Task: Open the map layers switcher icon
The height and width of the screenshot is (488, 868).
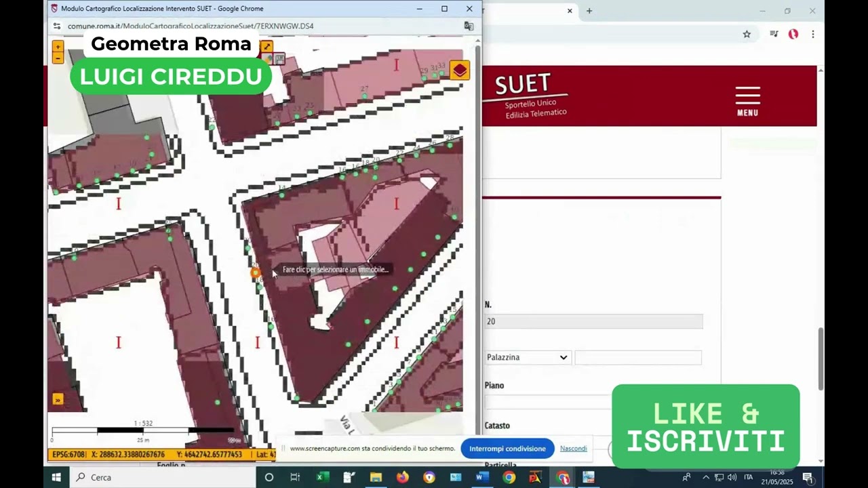Action: pos(460,70)
